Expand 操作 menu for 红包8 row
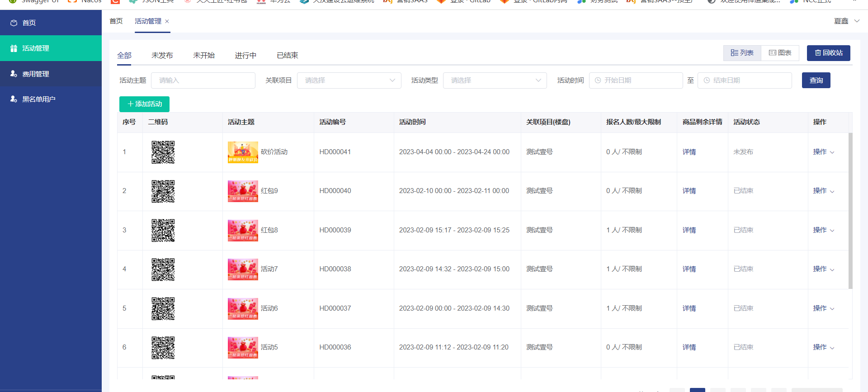 click(x=823, y=230)
